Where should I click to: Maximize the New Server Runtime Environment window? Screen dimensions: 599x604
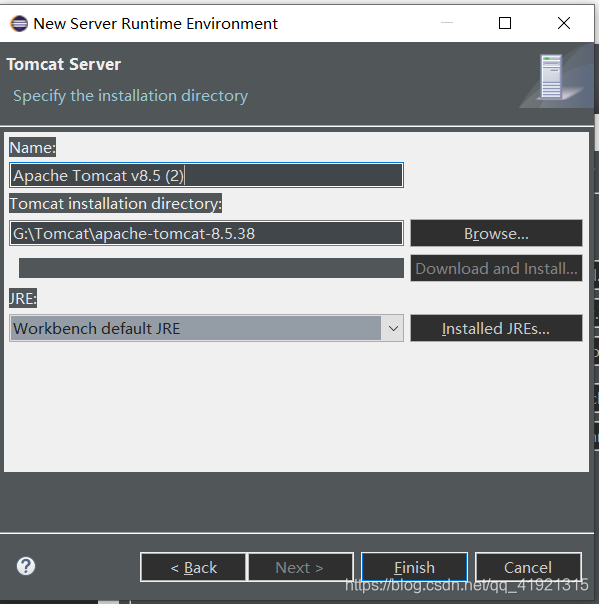505,23
